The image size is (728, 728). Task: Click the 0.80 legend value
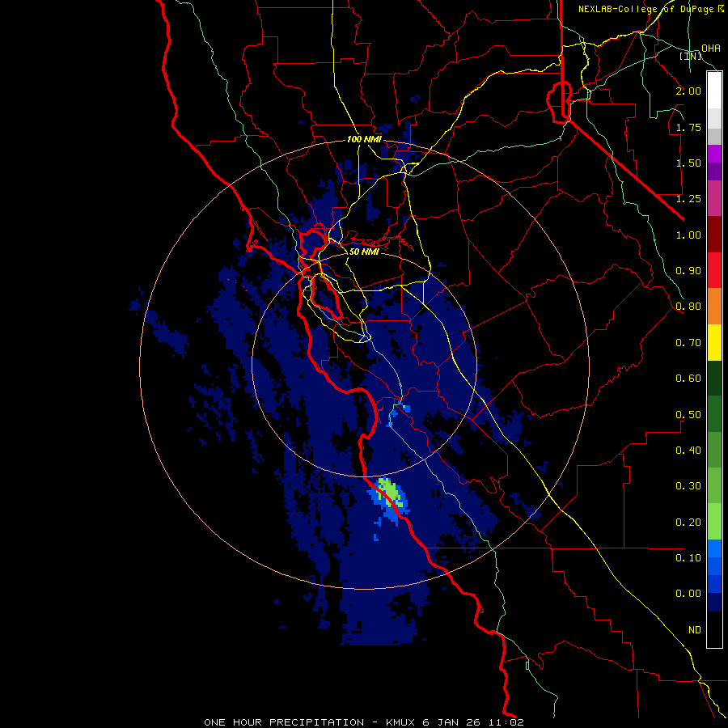[x=688, y=307]
